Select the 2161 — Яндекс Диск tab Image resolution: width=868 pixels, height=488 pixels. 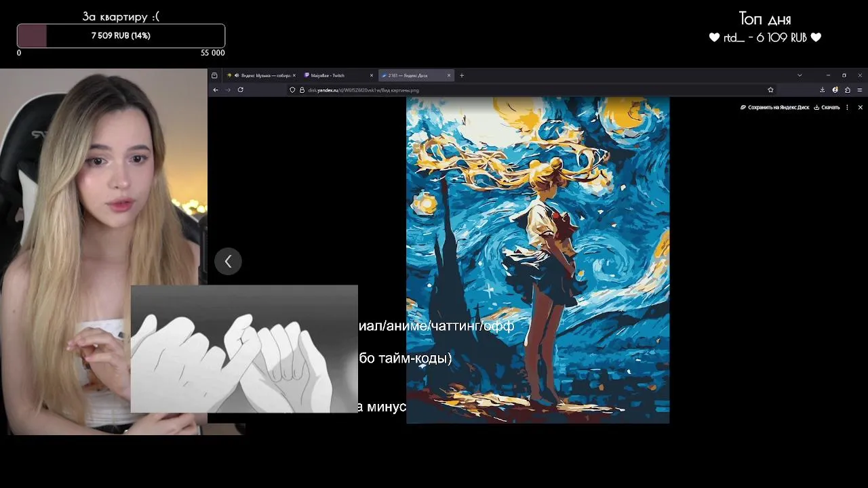[x=416, y=75]
